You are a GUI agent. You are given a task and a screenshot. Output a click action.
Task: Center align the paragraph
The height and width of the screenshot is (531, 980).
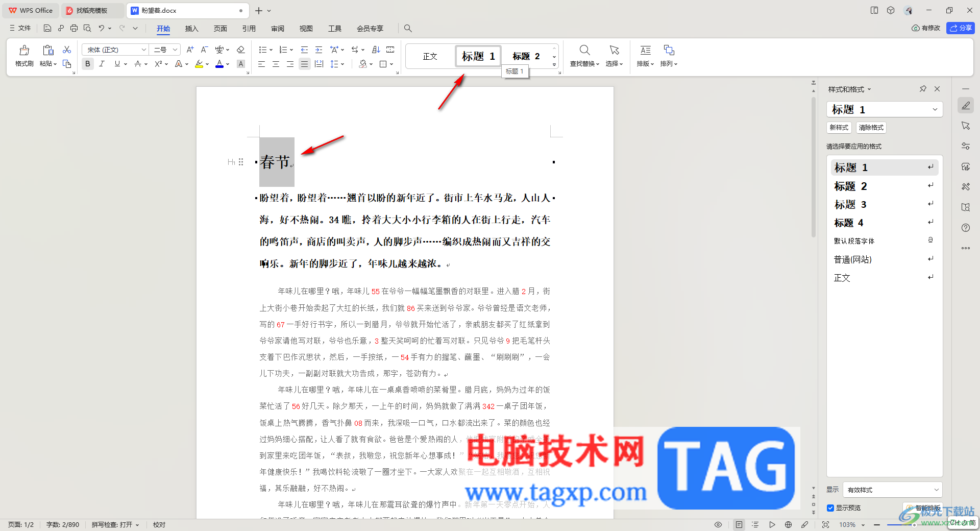(276, 64)
